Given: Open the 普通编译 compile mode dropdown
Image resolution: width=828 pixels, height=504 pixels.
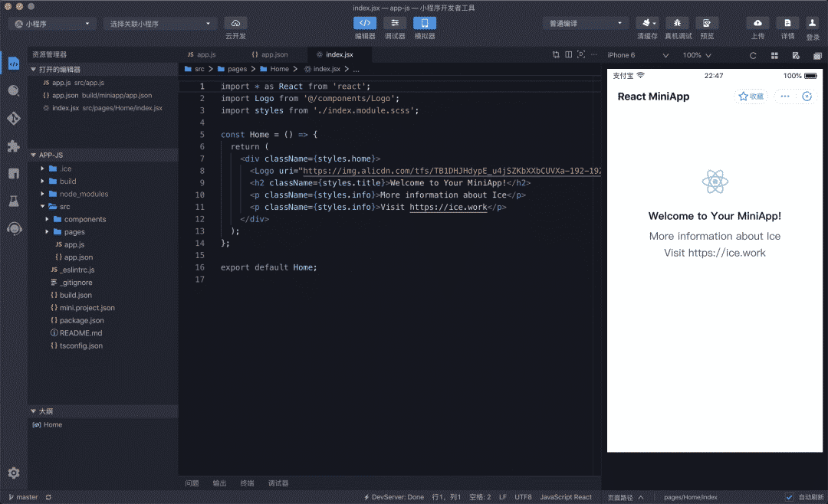Looking at the screenshot, I should pyautogui.click(x=586, y=24).
